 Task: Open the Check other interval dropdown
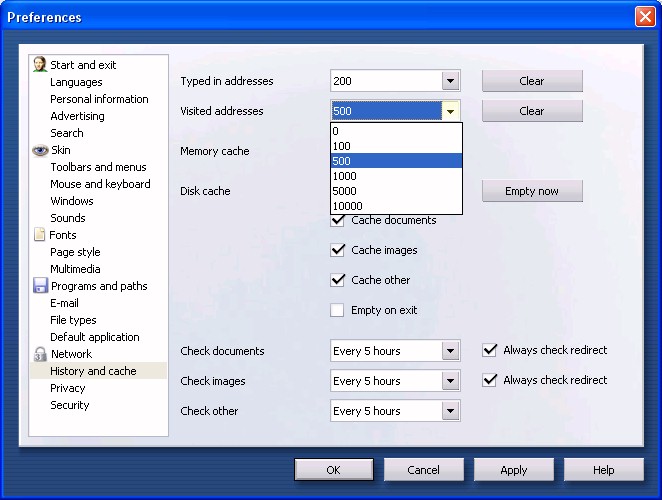pyautogui.click(x=450, y=411)
